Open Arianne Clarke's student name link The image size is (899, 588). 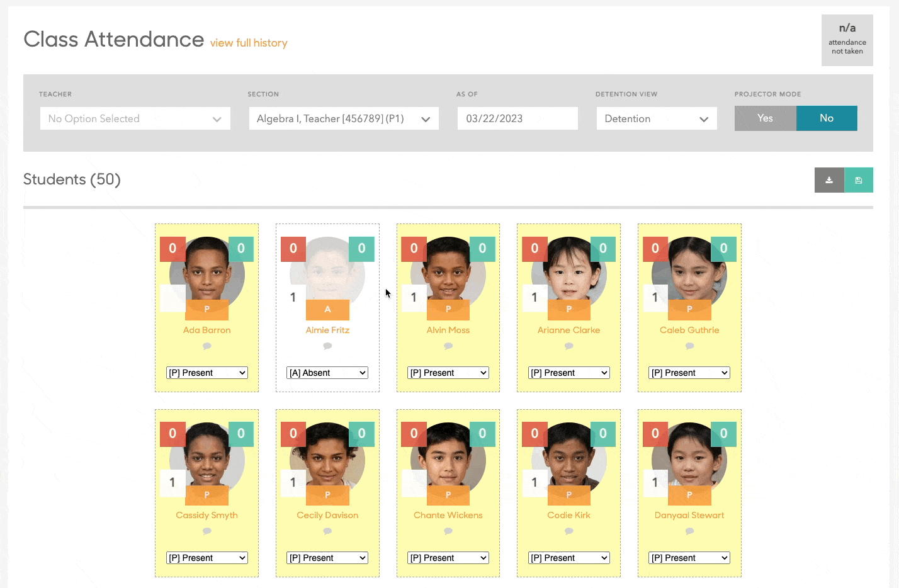tap(568, 330)
